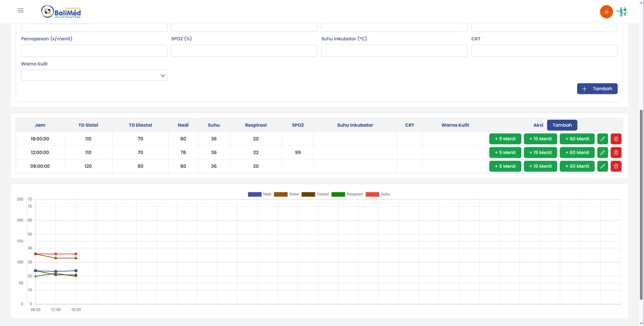Edit the 12:00:00 row via the green pencil icon
The width and height of the screenshot is (644, 326).
[x=602, y=152]
